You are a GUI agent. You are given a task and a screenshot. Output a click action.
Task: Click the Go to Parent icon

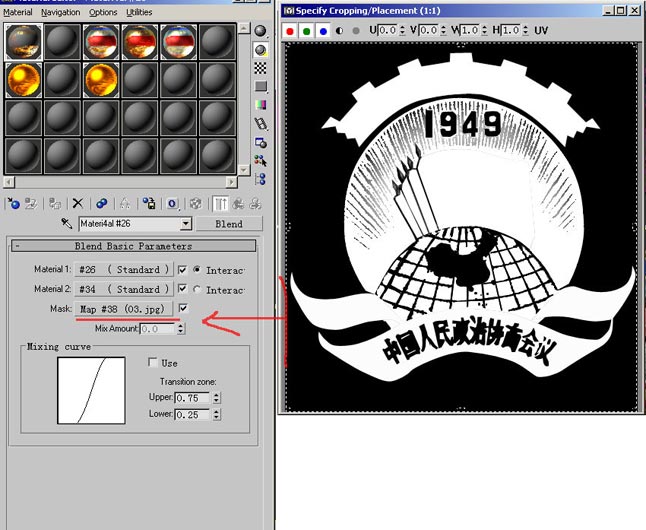[x=238, y=203]
